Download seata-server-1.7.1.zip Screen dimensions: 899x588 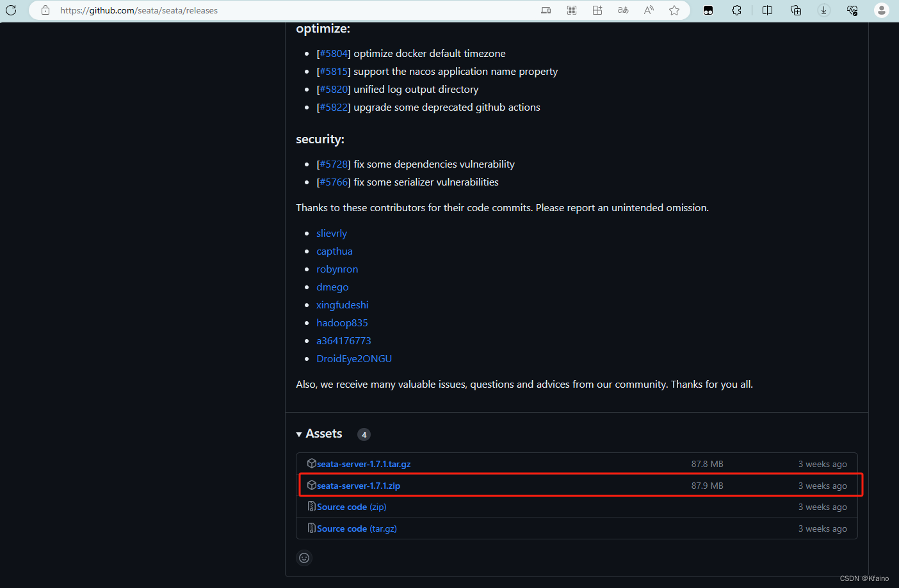click(359, 486)
